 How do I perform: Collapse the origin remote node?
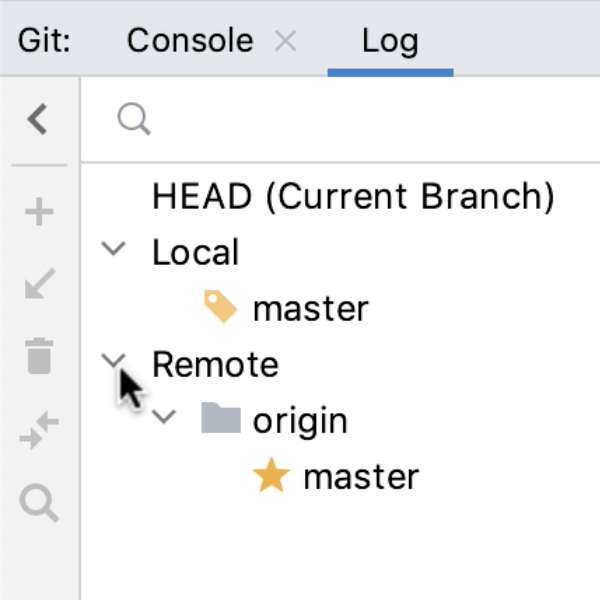coord(165,418)
